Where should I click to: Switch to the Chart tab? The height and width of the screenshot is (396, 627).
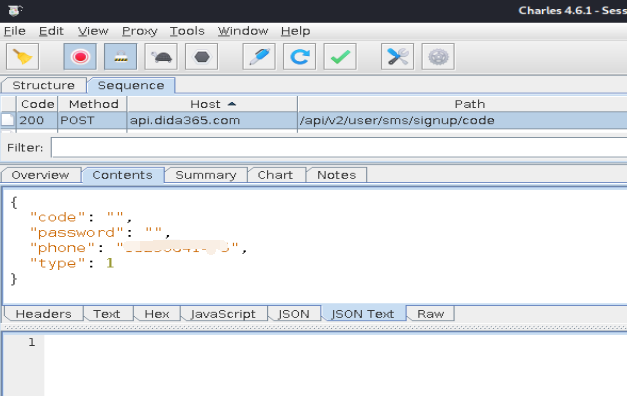tap(276, 175)
